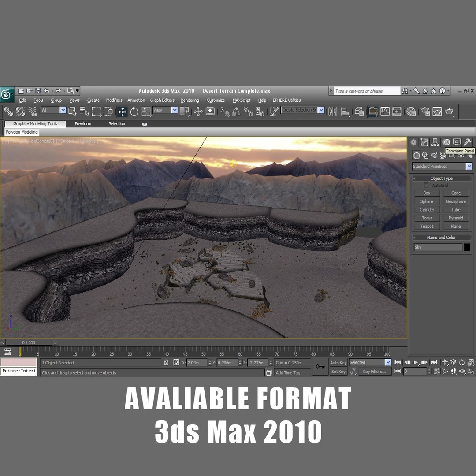Viewport: 476px width, 476px height.
Task: Switch to the Selection ribbon tab
Action: [x=117, y=123]
